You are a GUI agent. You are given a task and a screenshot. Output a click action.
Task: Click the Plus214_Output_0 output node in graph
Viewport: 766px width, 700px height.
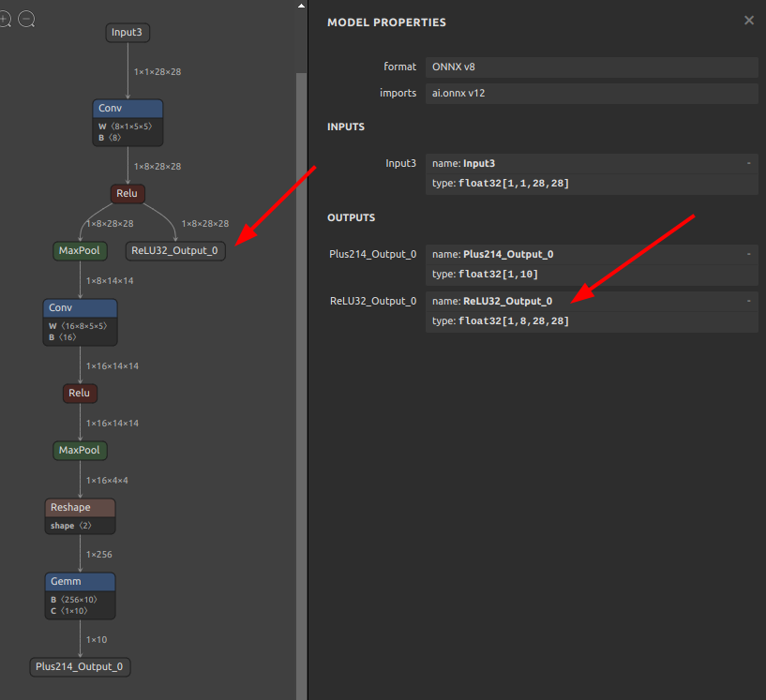[x=79, y=666]
